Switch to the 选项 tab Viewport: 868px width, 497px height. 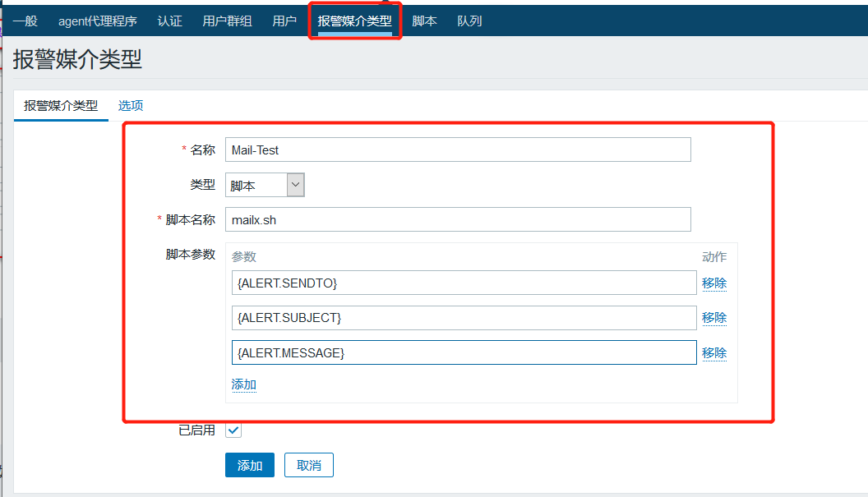(x=131, y=106)
